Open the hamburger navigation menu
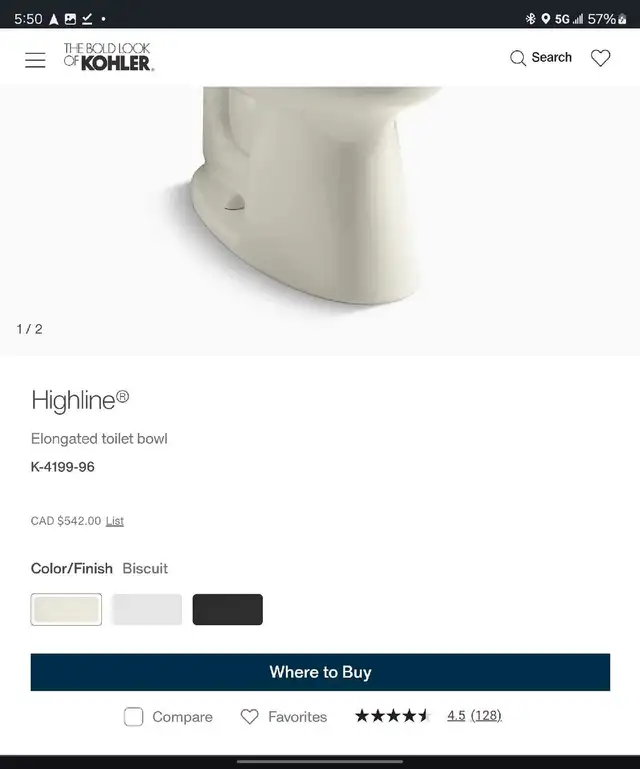Image resolution: width=640 pixels, height=769 pixels. pos(35,60)
